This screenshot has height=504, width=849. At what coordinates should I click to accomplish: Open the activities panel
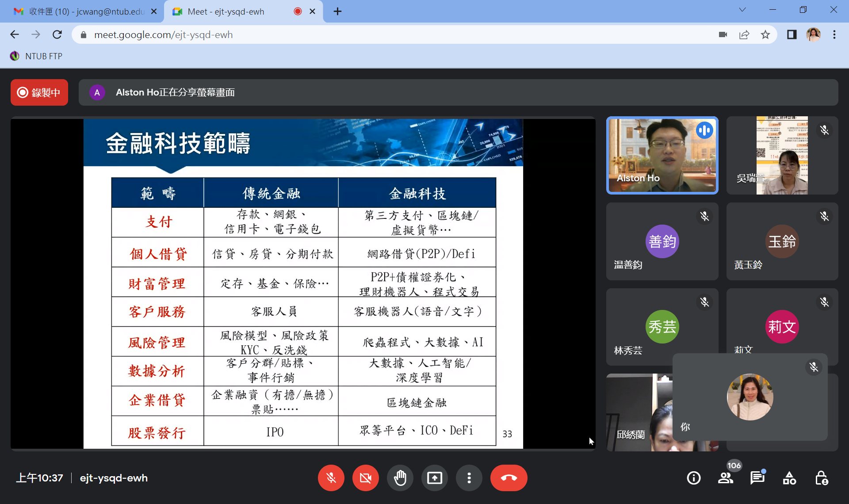(789, 478)
